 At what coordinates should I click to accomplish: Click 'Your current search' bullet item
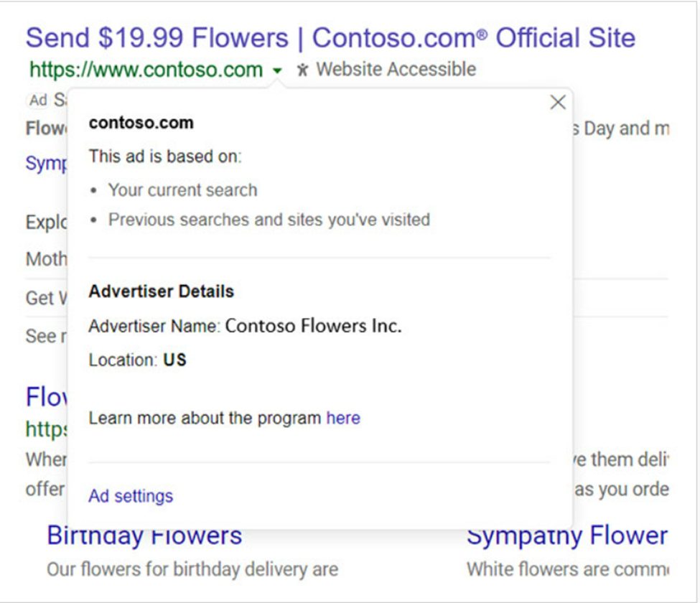click(182, 190)
